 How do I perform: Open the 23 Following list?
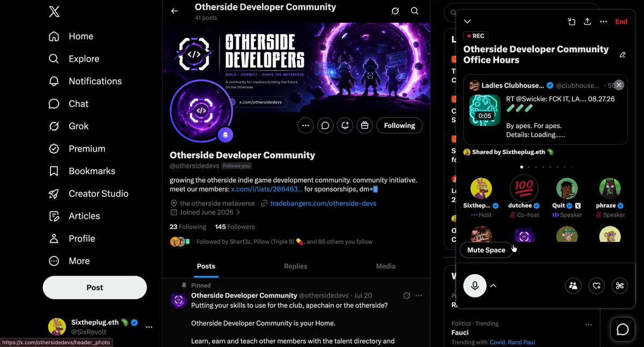coord(188,227)
